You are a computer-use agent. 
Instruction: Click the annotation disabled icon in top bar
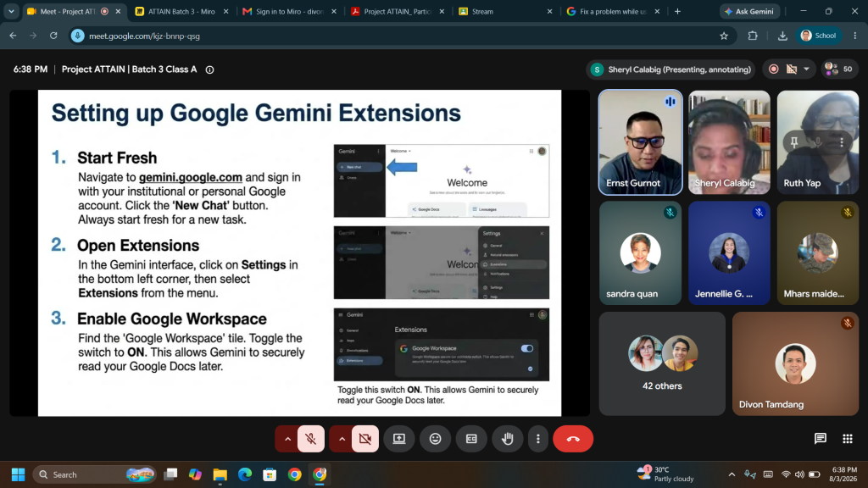[792, 69]
